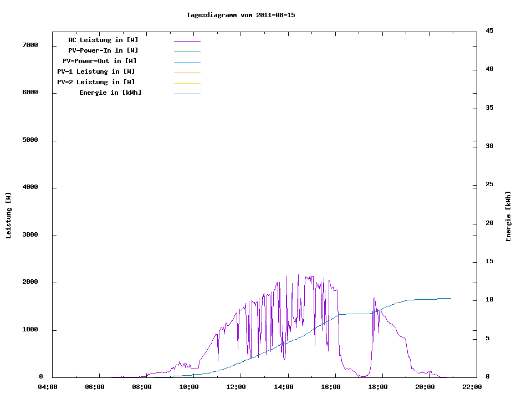Select the 2000 tick on power axis

click(30, 283)
